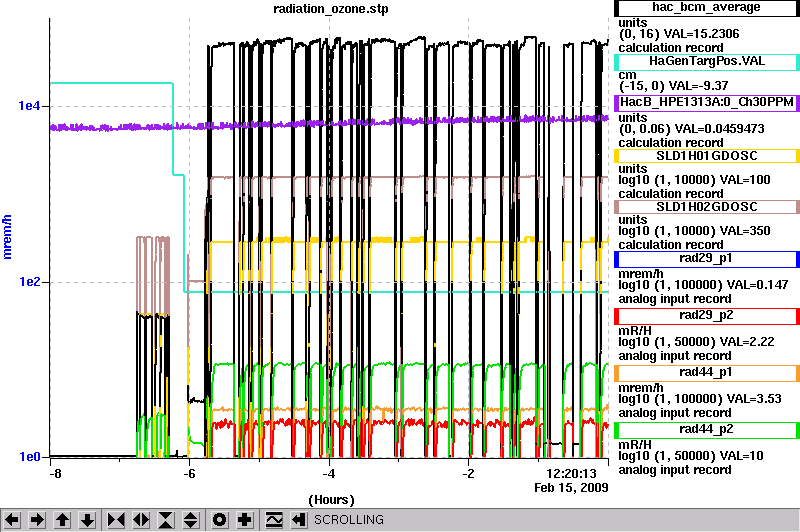Zoom in on the time axis (inward triangles)

pyautogui.click(x=116, y=520)
